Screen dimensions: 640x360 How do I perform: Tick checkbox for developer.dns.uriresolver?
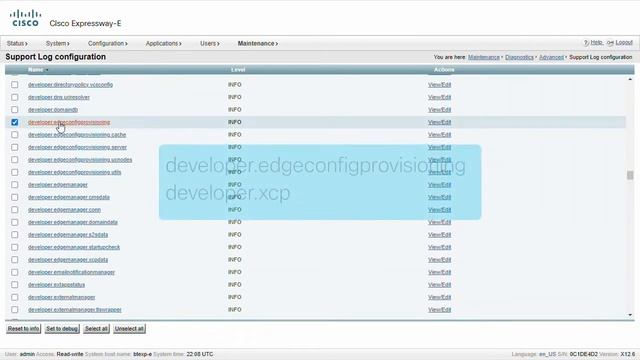point(15,97)
